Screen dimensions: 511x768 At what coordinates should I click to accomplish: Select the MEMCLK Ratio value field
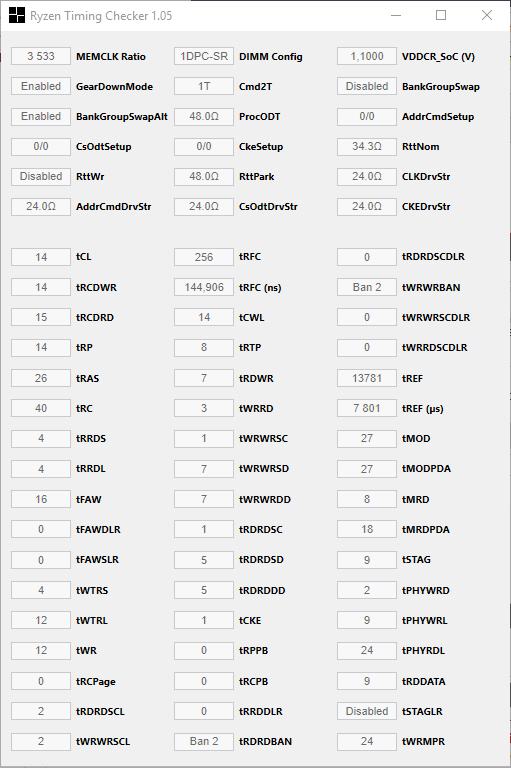coord(41,56)
